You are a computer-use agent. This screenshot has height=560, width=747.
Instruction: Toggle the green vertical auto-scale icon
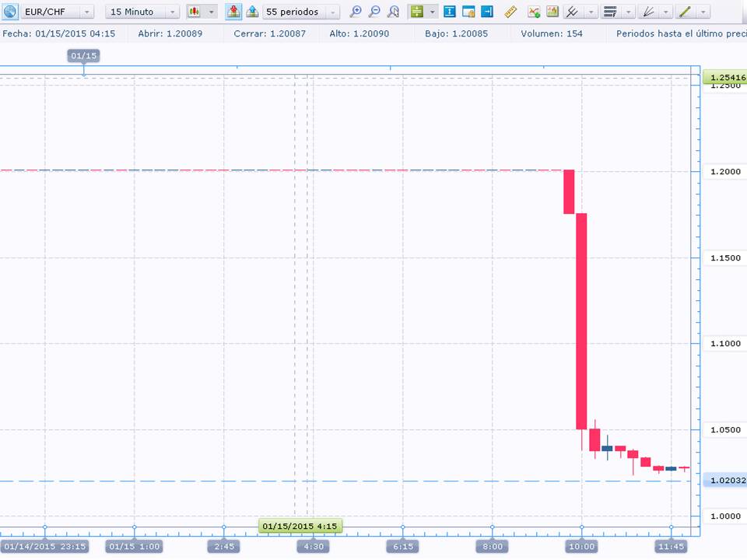tap(417, 12)
